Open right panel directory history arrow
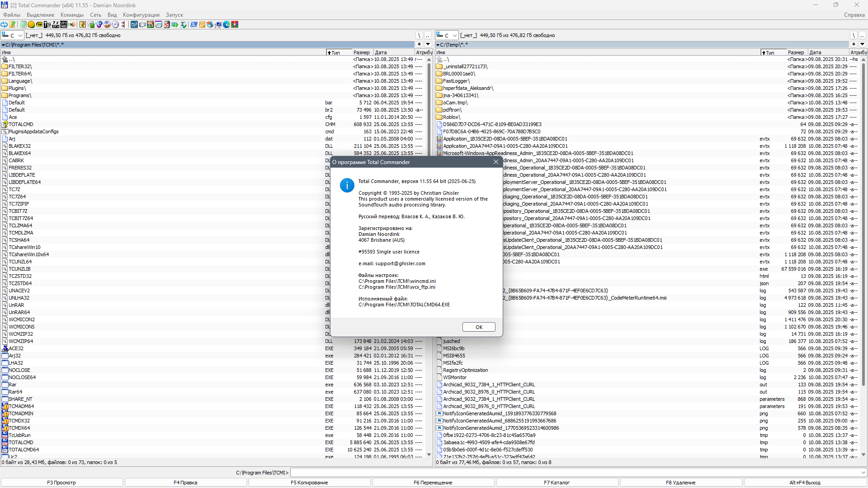868x488 pixels. pos(863,44)
